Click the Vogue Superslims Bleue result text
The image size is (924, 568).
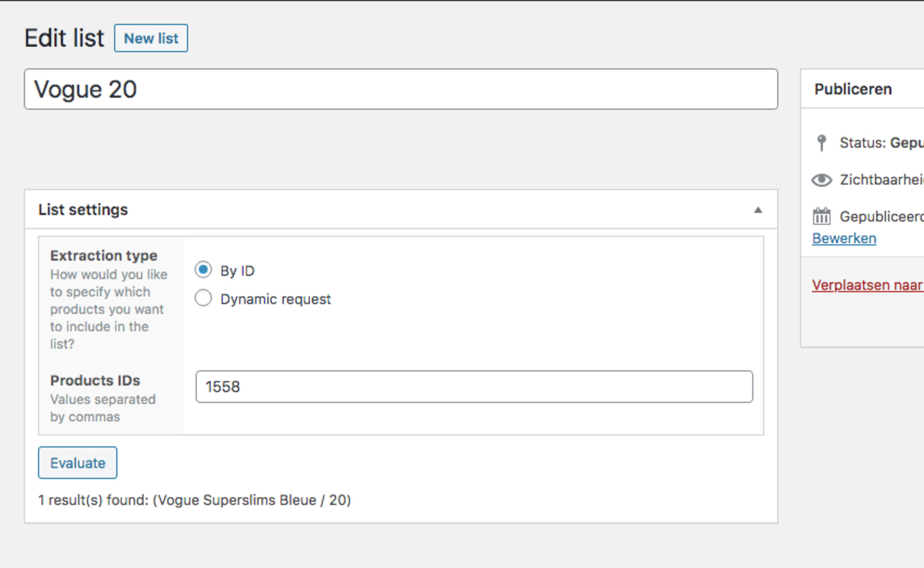251,500
